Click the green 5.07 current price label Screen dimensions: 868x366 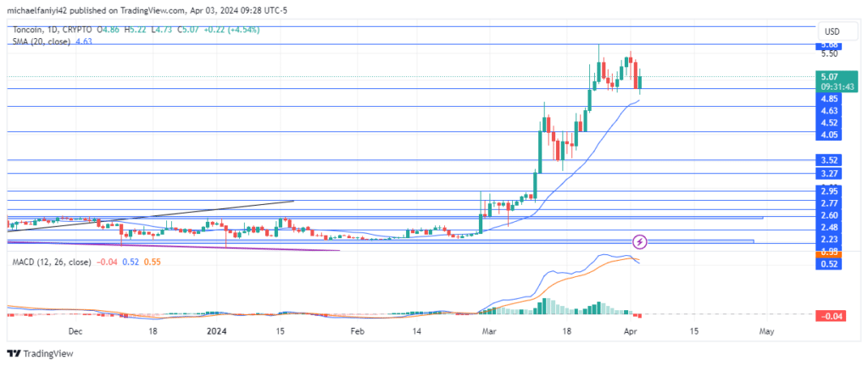[829, 77]
